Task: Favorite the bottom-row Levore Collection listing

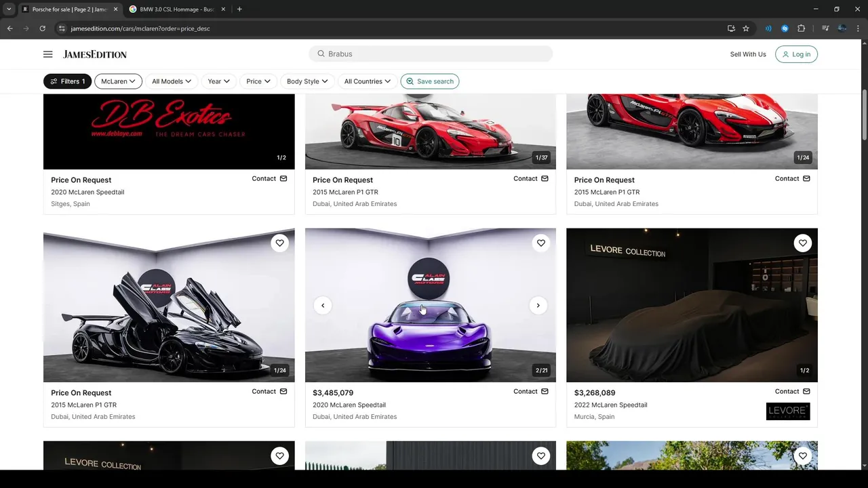Action: [x=279, y=456]
